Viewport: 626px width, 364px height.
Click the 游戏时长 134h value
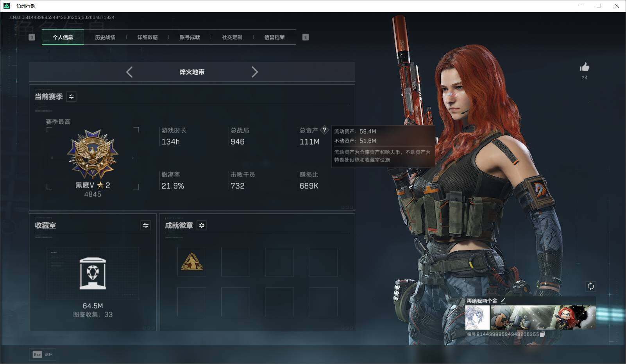(171, 142)
